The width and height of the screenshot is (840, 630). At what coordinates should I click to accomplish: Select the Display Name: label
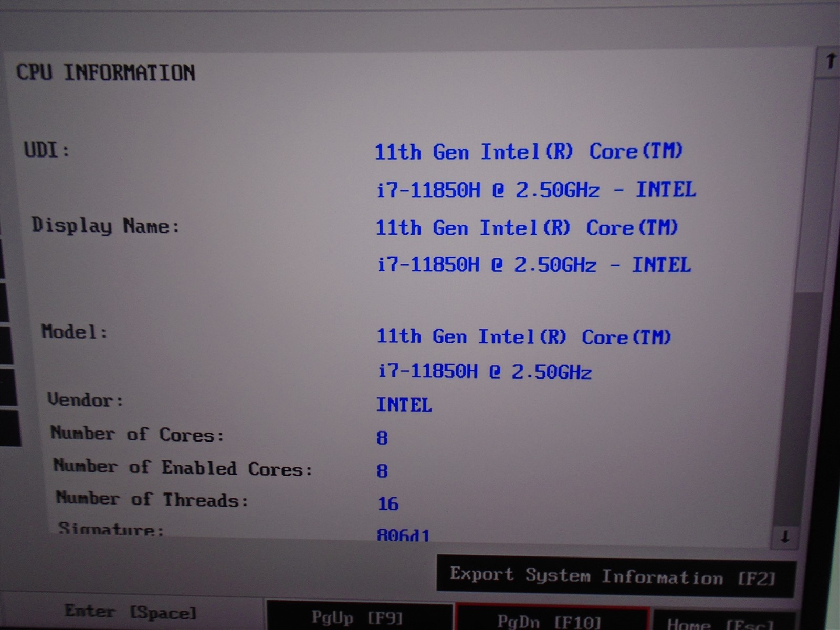point(106,226)
